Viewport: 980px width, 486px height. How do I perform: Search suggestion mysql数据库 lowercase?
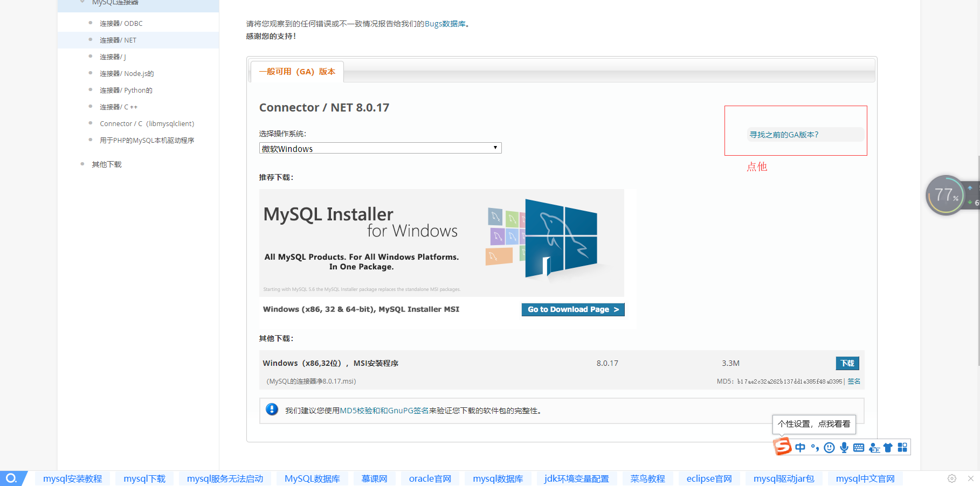click(x=498, y=478)
